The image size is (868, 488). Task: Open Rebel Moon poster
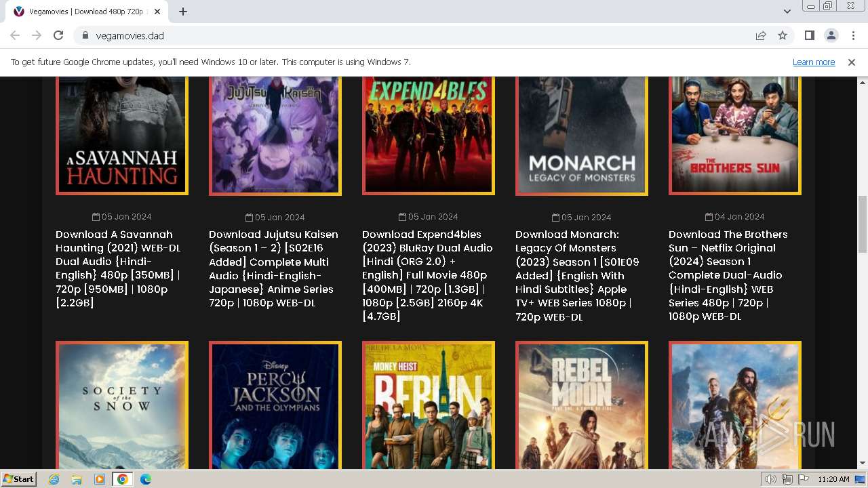(582, 405)
